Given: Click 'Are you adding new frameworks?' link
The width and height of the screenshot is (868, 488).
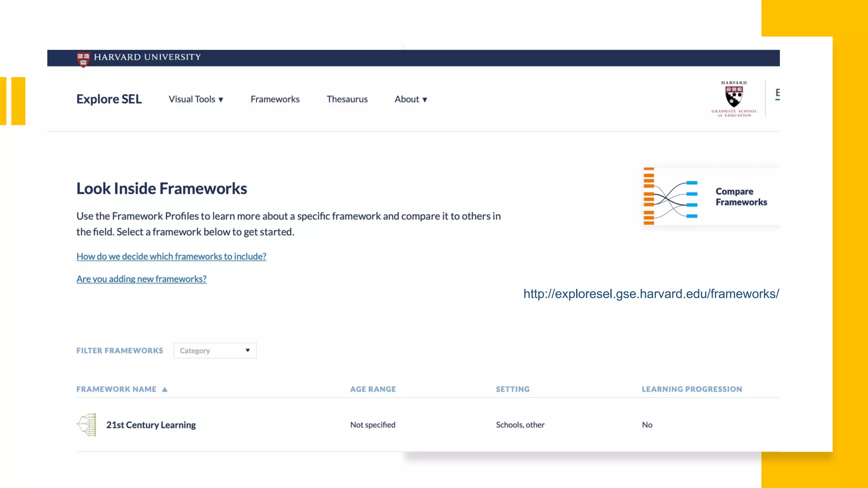Looking at the screenshot, I should pyautogui.click(x=141, y=279).
